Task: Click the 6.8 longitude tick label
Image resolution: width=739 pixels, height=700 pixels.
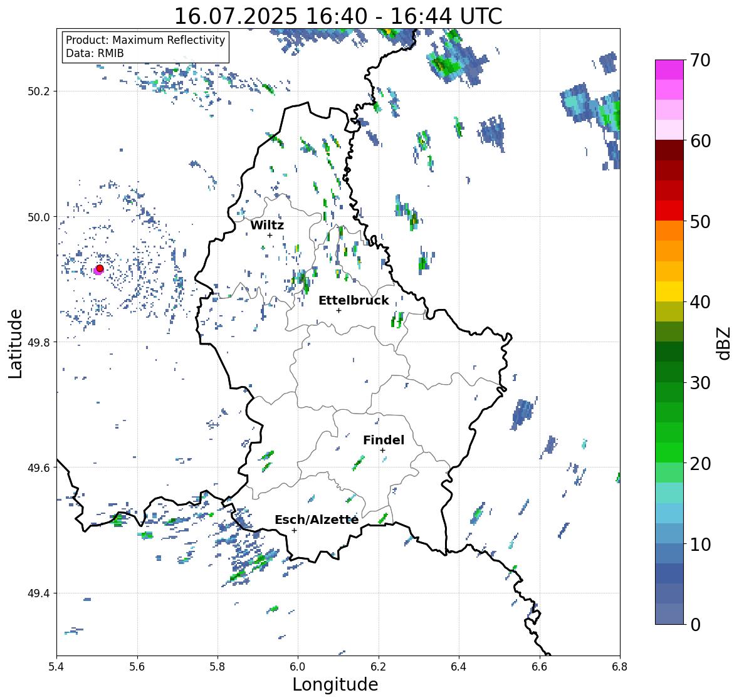Action: pyautogui.click(x=620, y=667)
